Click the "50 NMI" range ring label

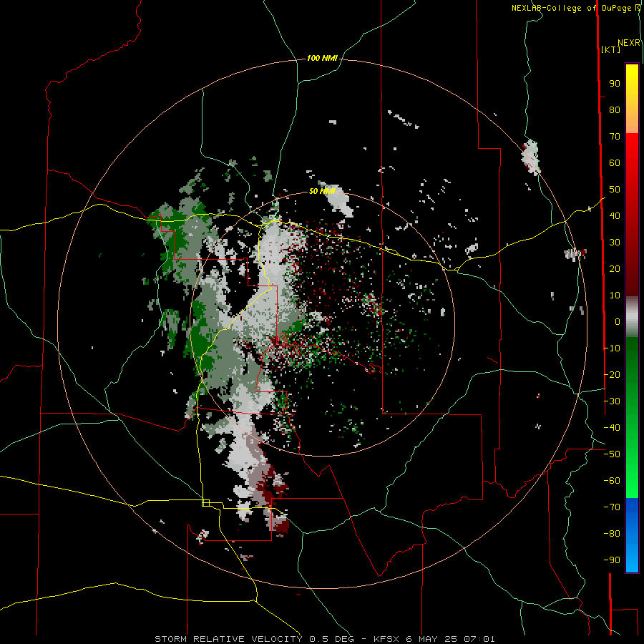point(322,191)
